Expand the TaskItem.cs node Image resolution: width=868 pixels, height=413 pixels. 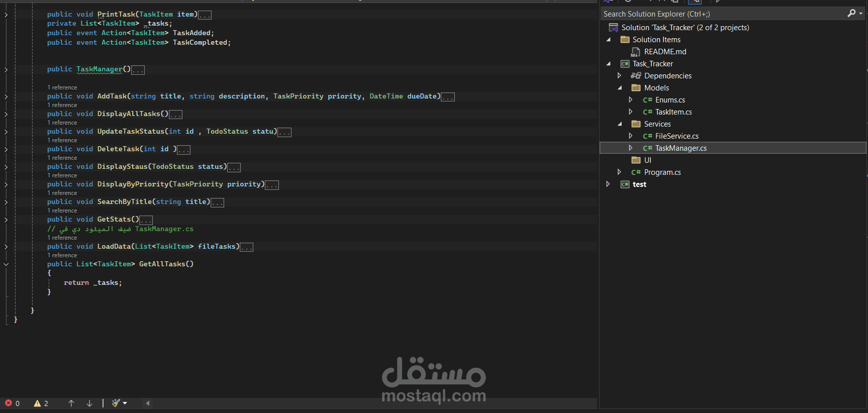pyautogui.click(x=630, y=112)
